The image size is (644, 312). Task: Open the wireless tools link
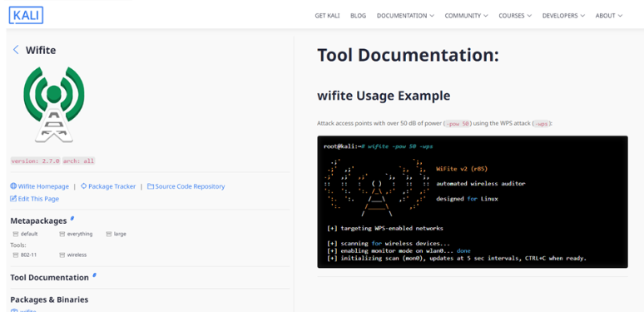click(77, 255)
